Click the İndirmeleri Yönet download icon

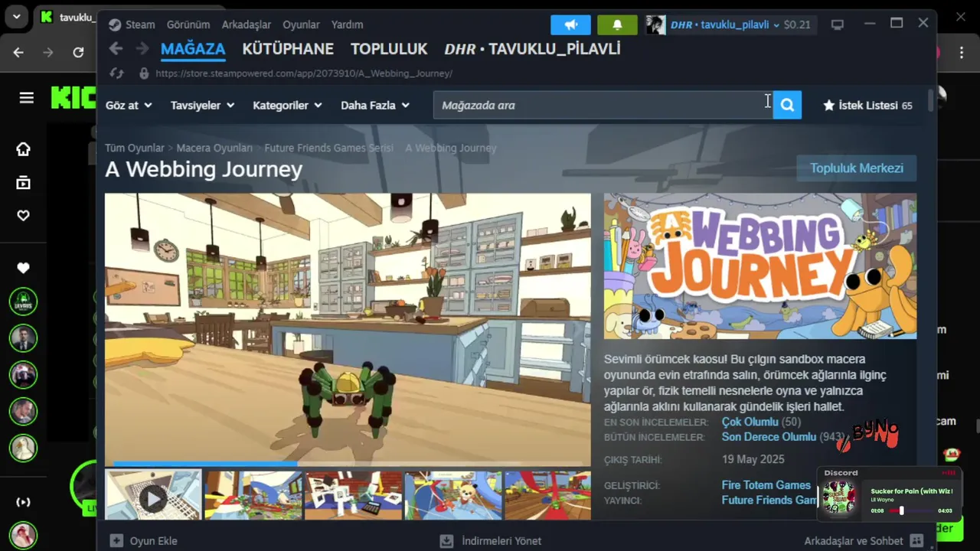click(x=446, y=540)
